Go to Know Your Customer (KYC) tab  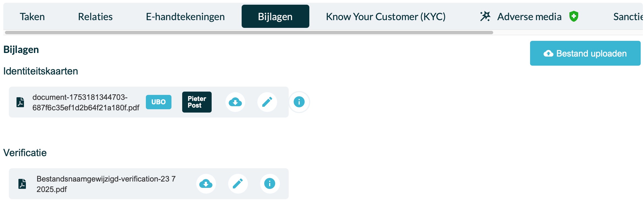click(x=386, y=17)
